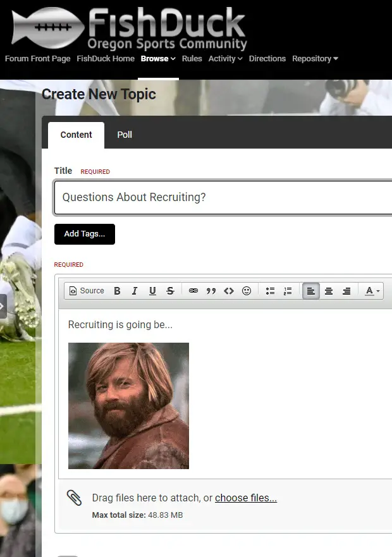Expand the Activity menu

point(225,59)
